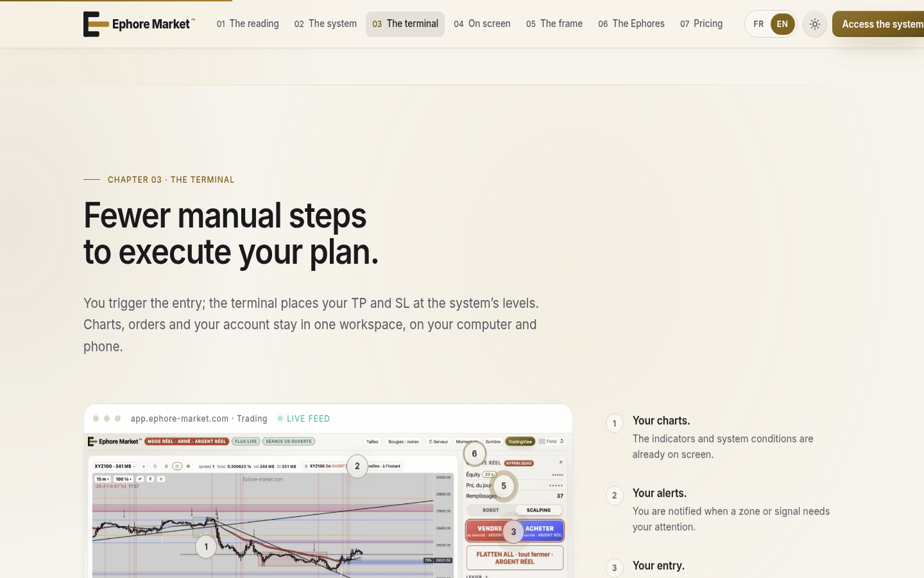Select the SCALPING tab in terminal preview

[538, 510]
